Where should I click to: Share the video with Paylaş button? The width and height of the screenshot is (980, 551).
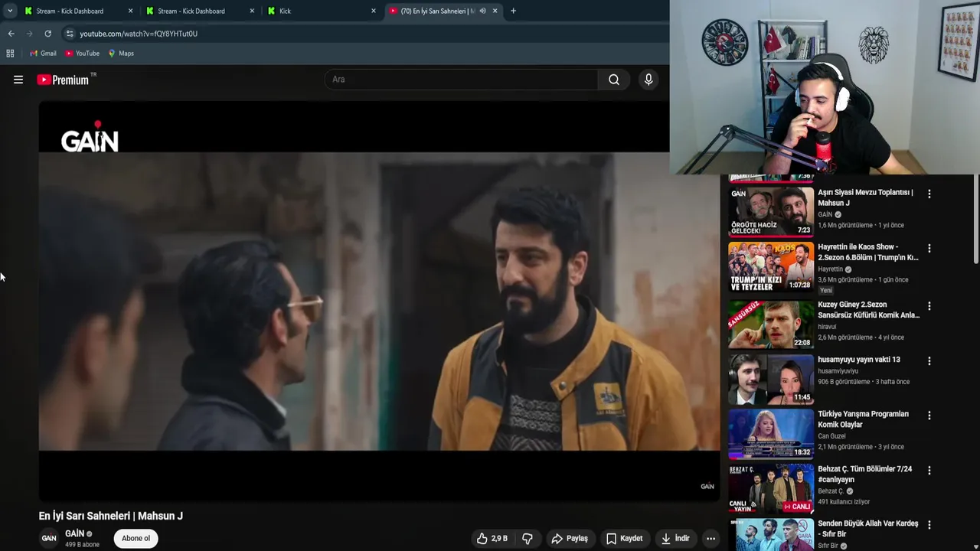pos(570,539)
